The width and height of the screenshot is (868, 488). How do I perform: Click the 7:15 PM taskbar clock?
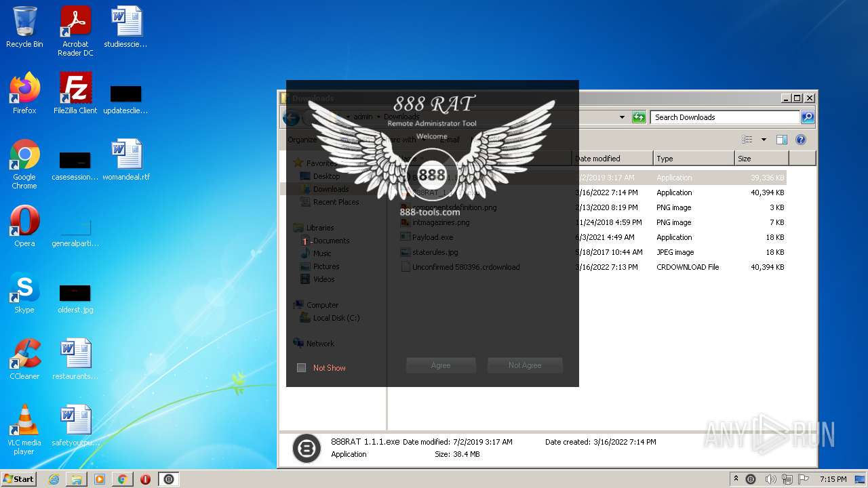[x=833, y=479]
